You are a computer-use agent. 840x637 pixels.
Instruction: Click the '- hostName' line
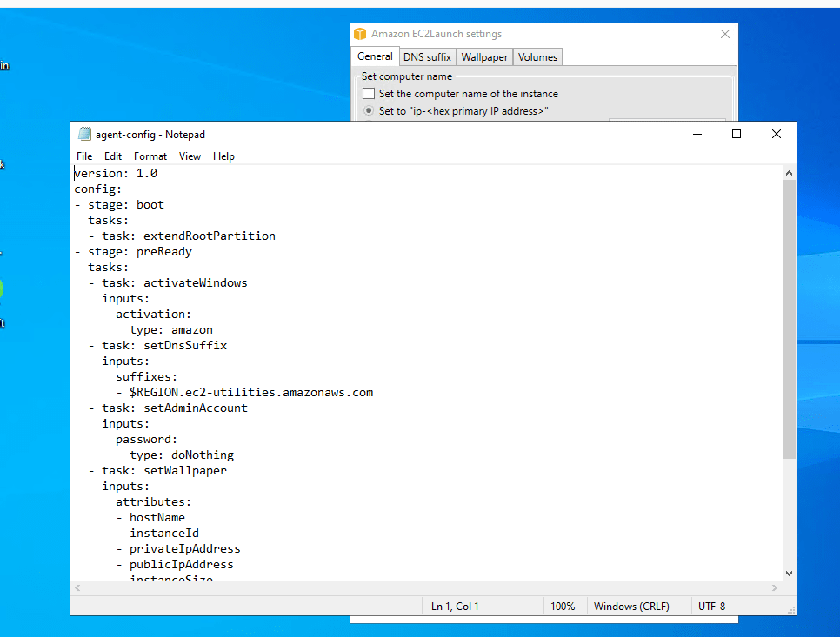tap(150, 518)
